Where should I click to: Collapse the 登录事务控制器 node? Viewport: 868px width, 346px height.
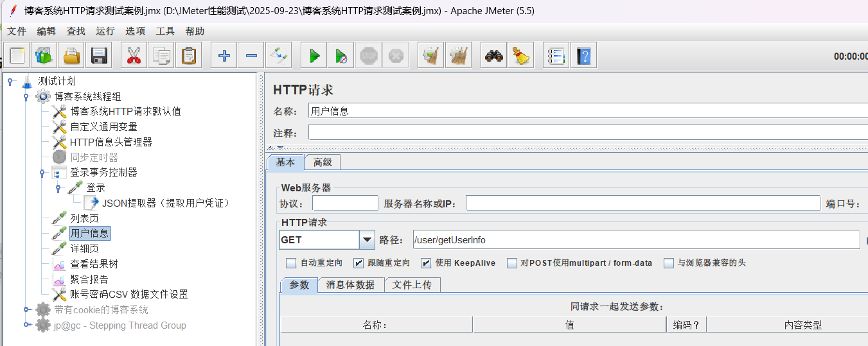point(42,172)
